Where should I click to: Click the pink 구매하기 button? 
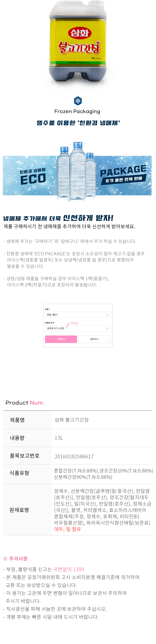pyautogui.click(x=61, y=339)
